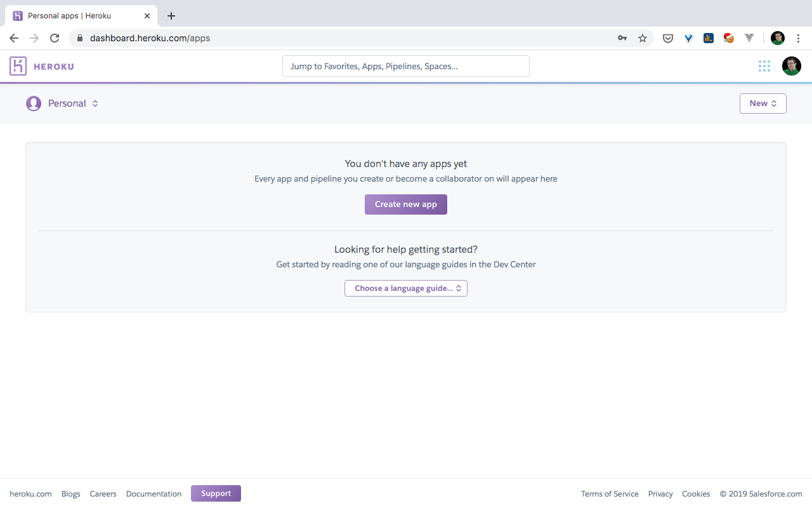The image size is (812, 508).
Task: Reload the page with the refresh icon
Action: (54, 37)
